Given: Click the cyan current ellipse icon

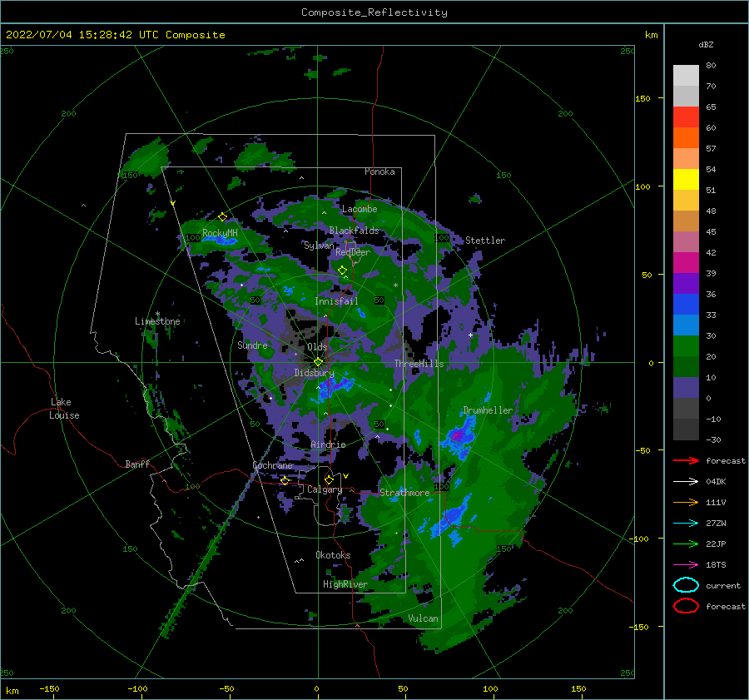Looking at the screenshot, I should click(686, 585).
